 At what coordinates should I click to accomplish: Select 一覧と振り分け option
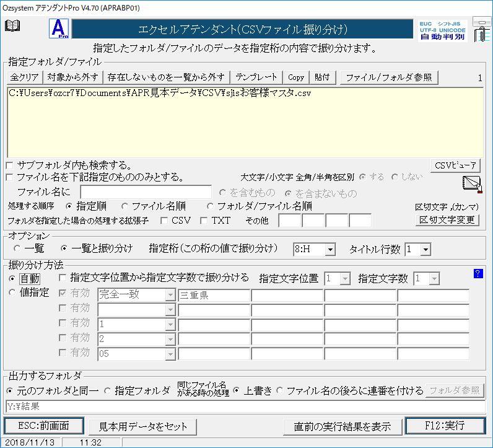click(64, 248)
